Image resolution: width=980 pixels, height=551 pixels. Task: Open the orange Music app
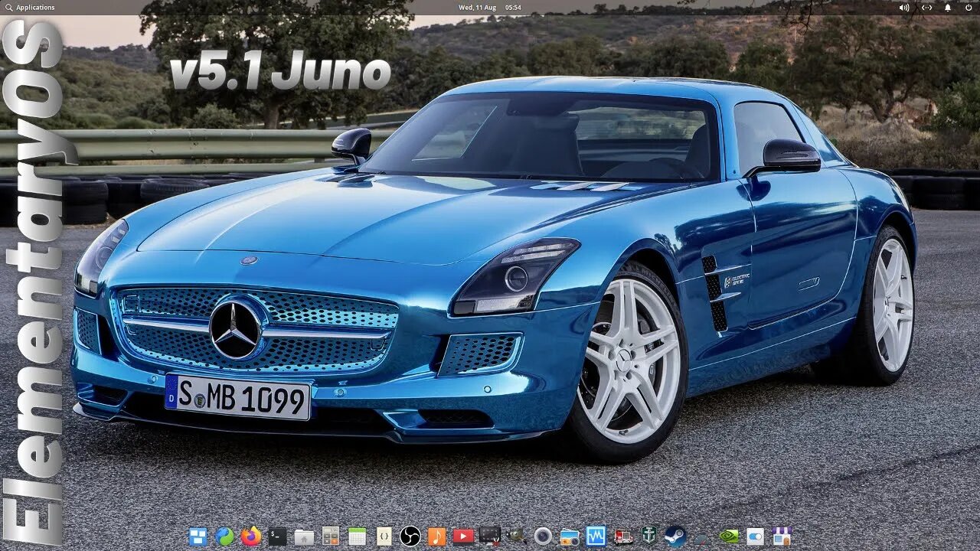click(436, 536)
